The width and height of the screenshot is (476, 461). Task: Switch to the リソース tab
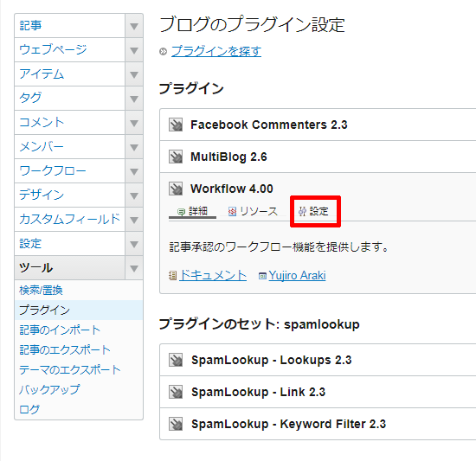tap(253, 211)
